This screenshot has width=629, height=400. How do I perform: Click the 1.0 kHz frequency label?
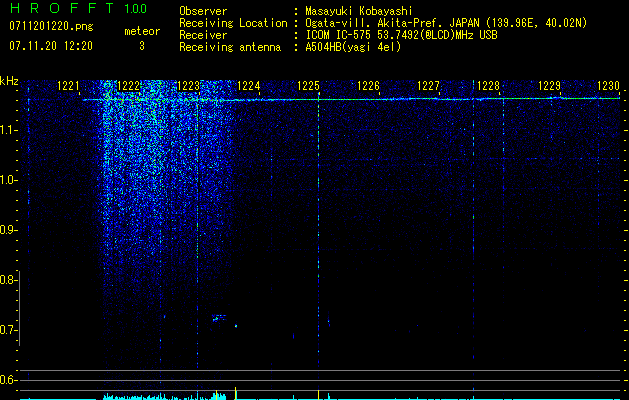pyautogui.click(x=7, y=180)
